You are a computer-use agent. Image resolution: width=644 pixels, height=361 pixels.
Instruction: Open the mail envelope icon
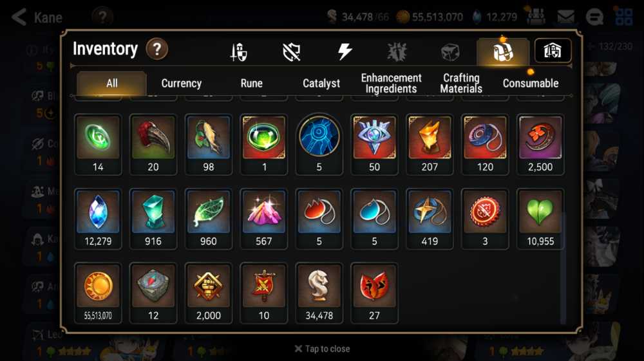(x=565, y=17)
